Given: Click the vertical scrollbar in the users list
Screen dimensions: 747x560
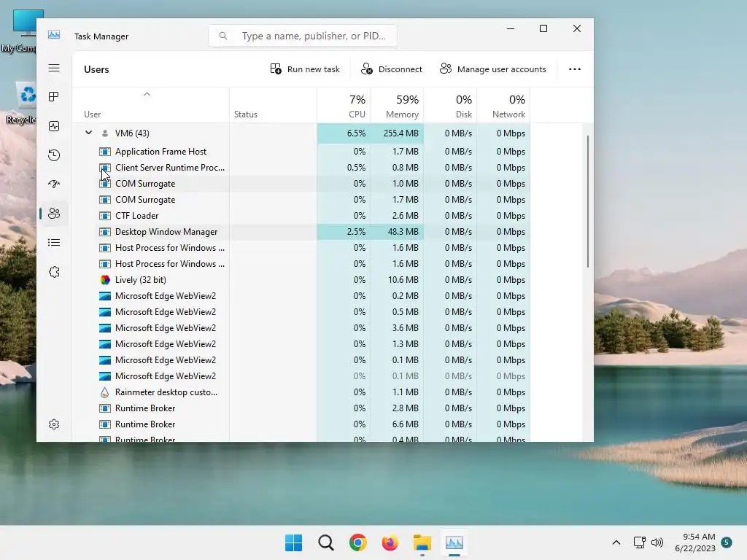Looking at the screenshot, I should pos(588,201).
